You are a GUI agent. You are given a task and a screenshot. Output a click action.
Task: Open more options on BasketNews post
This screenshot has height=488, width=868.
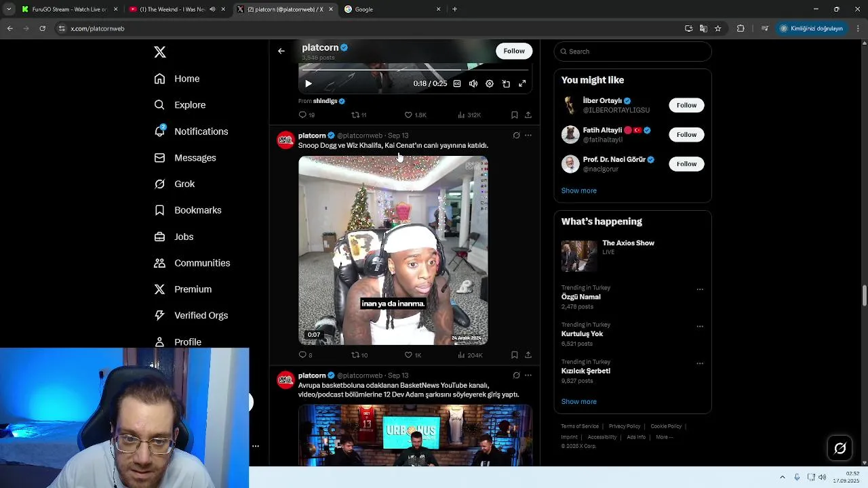528,375
